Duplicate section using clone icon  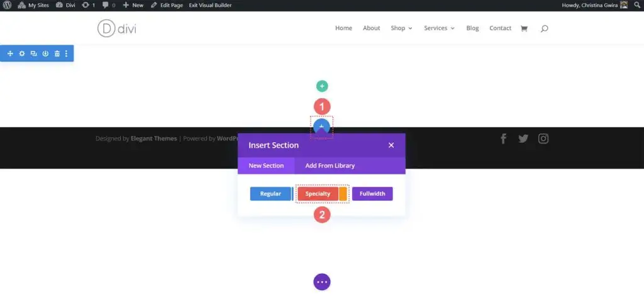coord(34,54)
